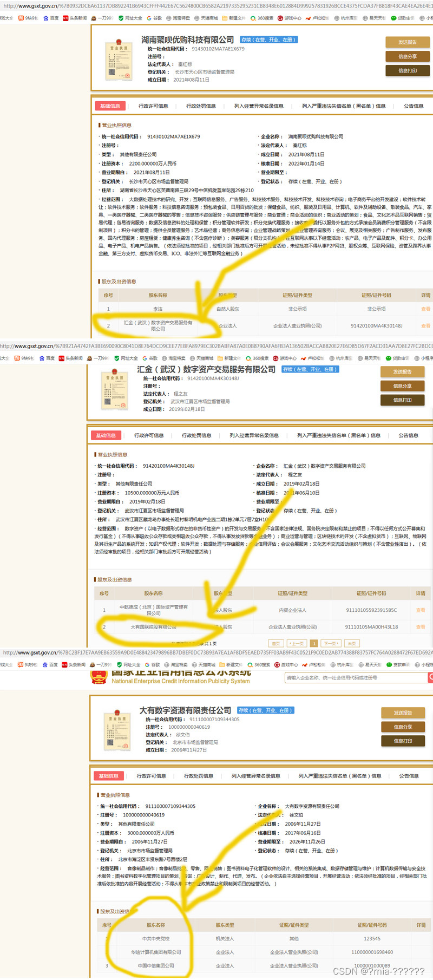Select page 1 in shareholder pagination
The width and height of the screenshot is (433, 980).
[313, 644]
